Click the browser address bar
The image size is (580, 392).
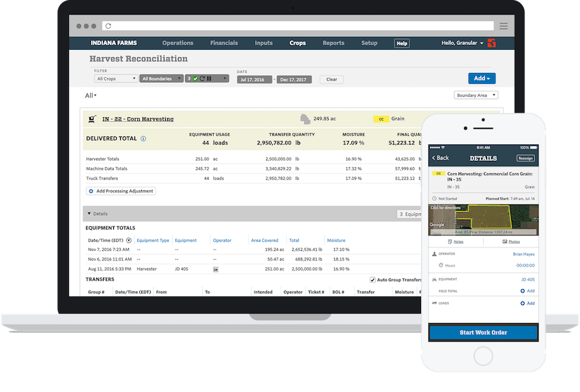click(x=298, y=26)
